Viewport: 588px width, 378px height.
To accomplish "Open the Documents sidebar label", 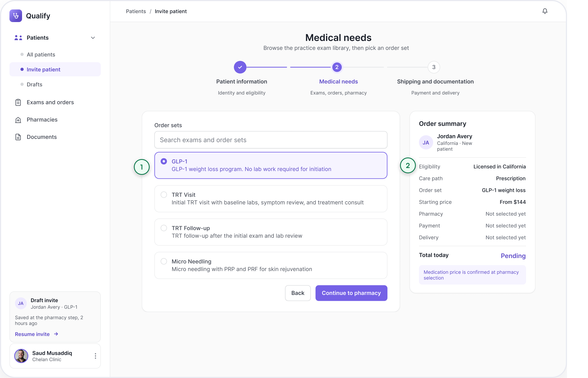I will 42,137.
